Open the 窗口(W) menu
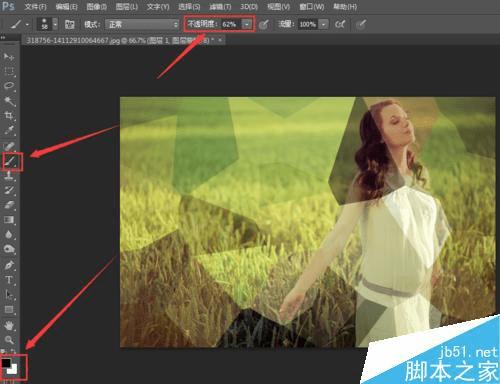This screenshot has width=500, height=384. coord(312,7)
